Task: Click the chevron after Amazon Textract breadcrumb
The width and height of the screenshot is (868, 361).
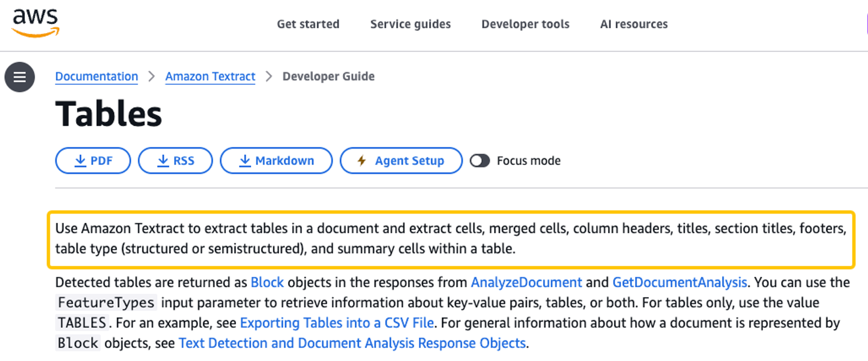Action: click(x=269, y=76)
